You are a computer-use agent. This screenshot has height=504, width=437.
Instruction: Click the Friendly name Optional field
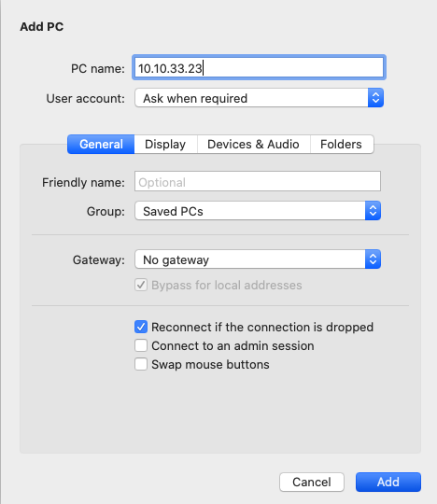258,182
